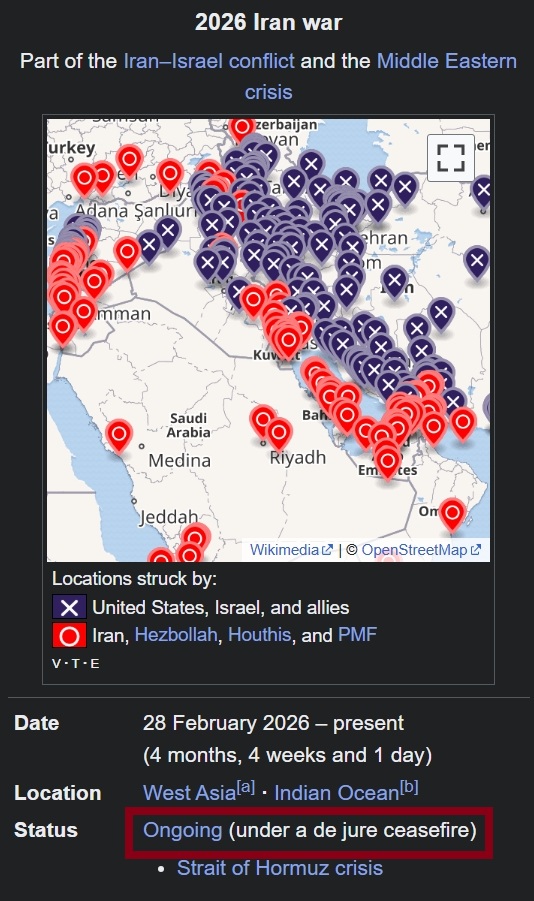Click the Ongoing status link
This screenshot has height=901, width=534.
tap(182, 830)
